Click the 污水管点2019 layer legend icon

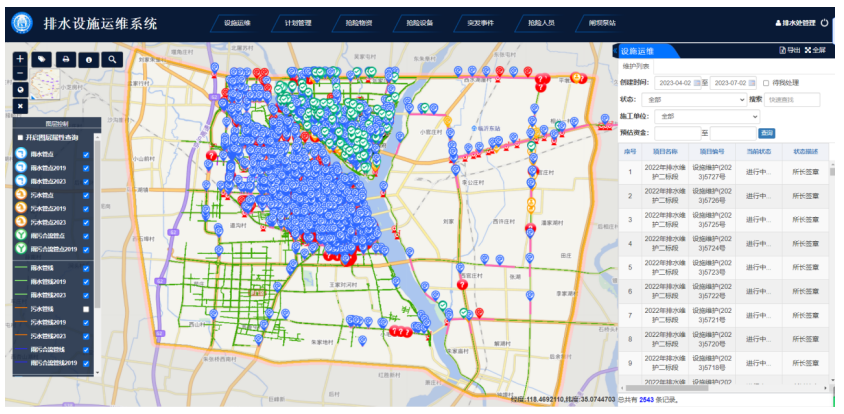[x=20, y=208]
